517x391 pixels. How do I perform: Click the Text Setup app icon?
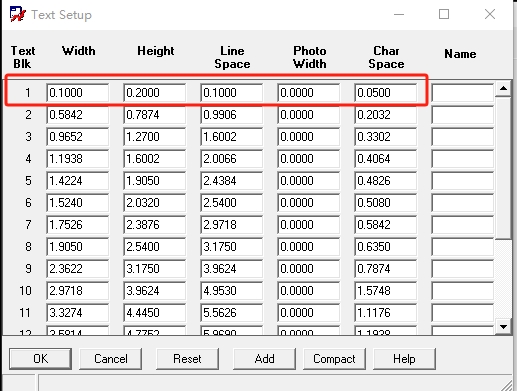[17, 14]
